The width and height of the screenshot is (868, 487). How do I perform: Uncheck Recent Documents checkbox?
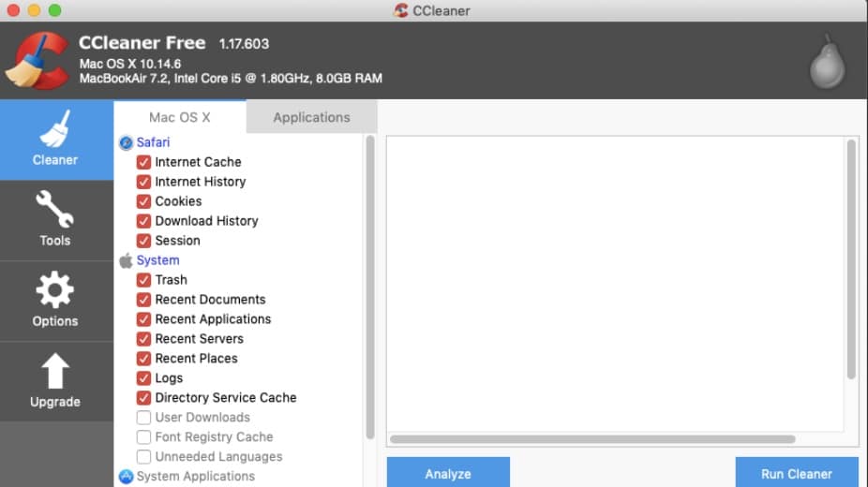pos(143,300)
